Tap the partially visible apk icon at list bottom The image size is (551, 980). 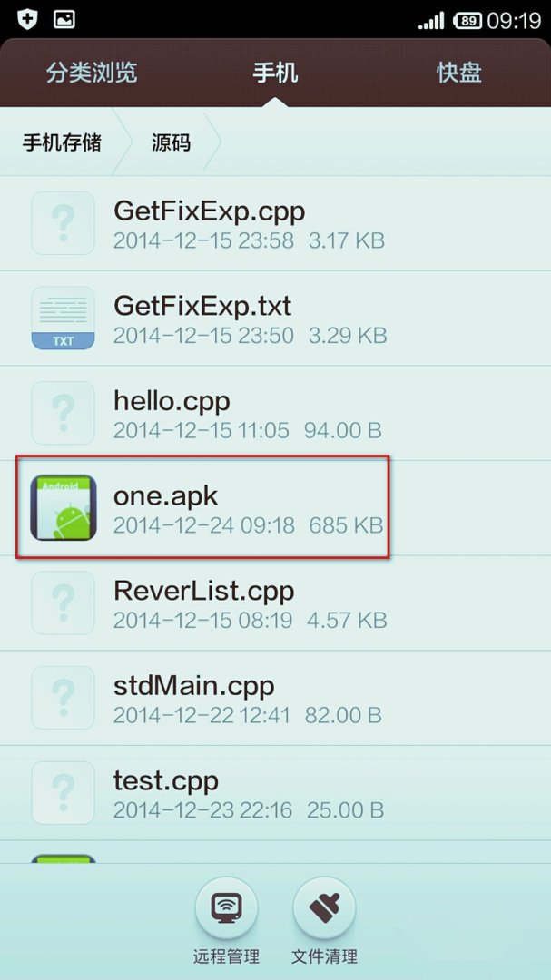point(64,858)
